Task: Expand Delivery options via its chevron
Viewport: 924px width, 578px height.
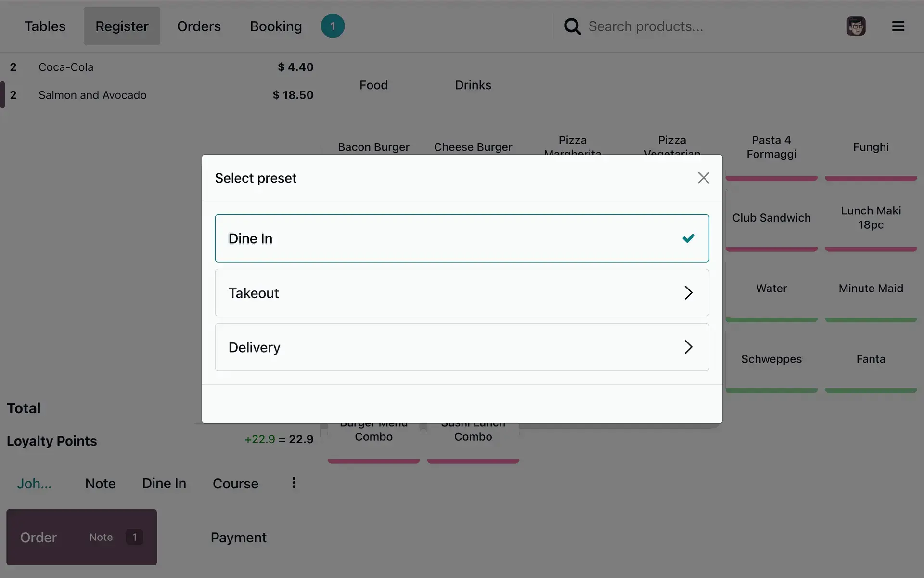Action: pos(688,347)
